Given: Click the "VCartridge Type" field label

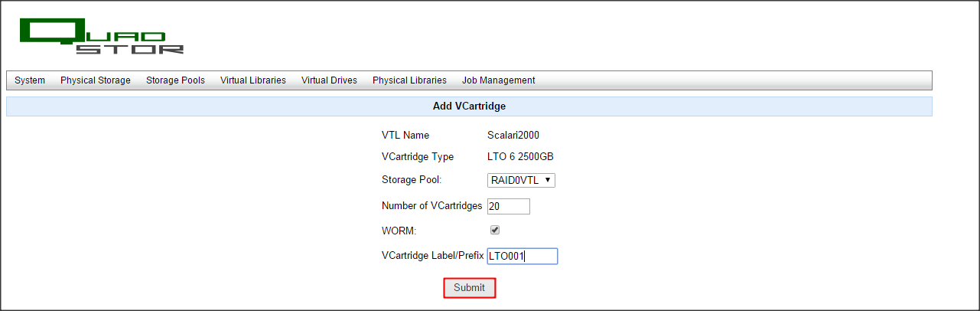Looking at the screenshot, I should coord(418,157).
